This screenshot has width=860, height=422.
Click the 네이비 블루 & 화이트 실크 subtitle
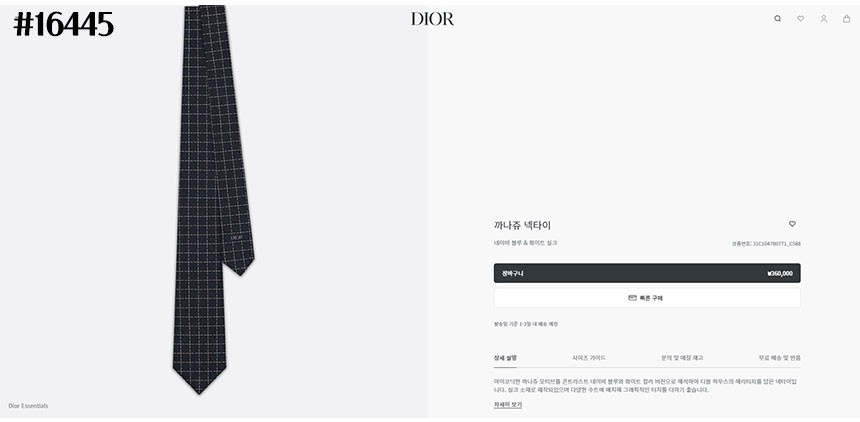525,243
